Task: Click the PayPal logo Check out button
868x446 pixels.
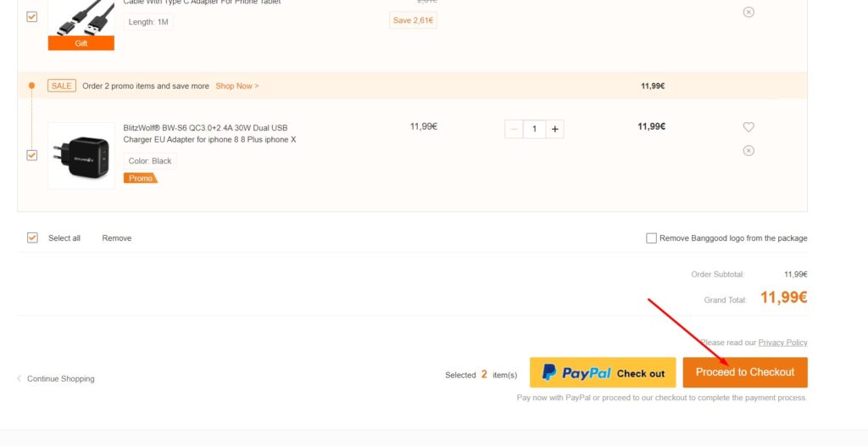Action: (x=603, y=372)
